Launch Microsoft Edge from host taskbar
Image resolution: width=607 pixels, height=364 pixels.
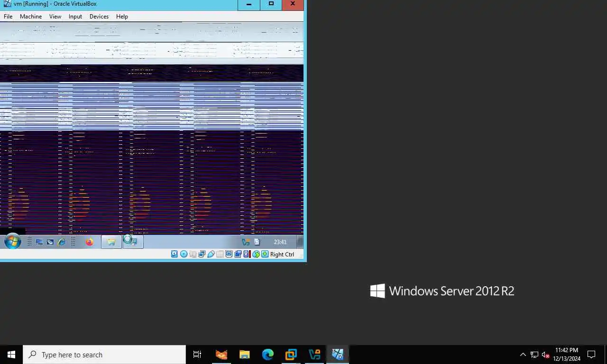click(x=267, y=355)
